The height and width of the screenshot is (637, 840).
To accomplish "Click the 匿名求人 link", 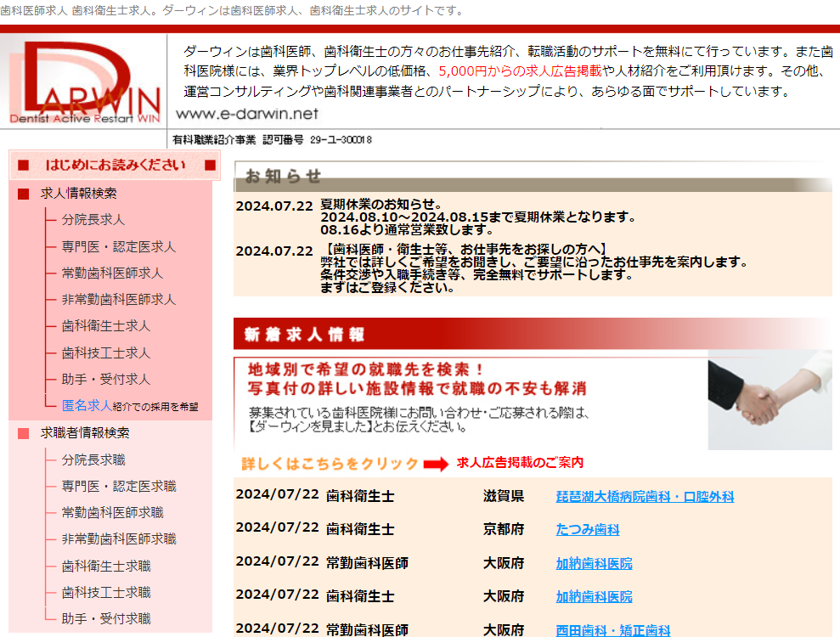I will (x=87, y=405).
